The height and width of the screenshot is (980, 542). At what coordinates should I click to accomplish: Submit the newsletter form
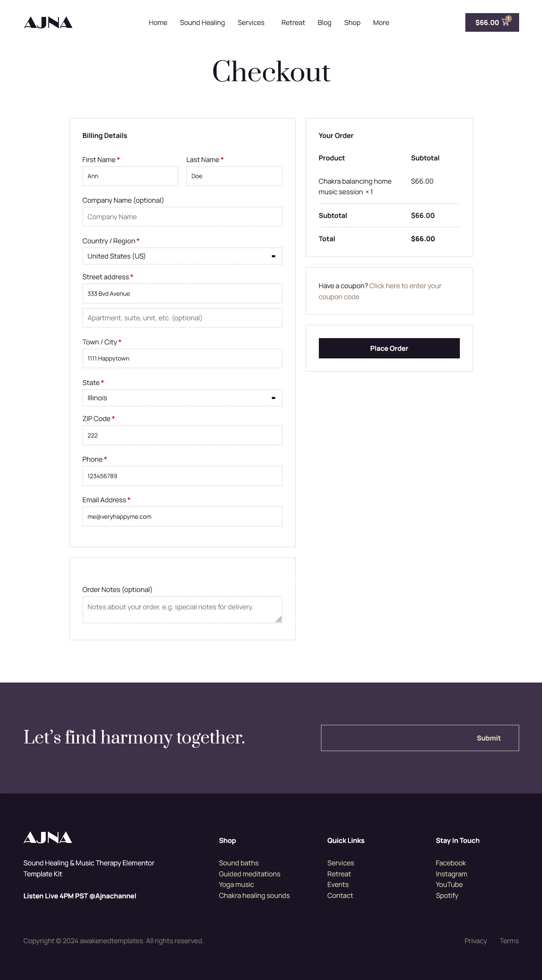click(x=489, y=738)
